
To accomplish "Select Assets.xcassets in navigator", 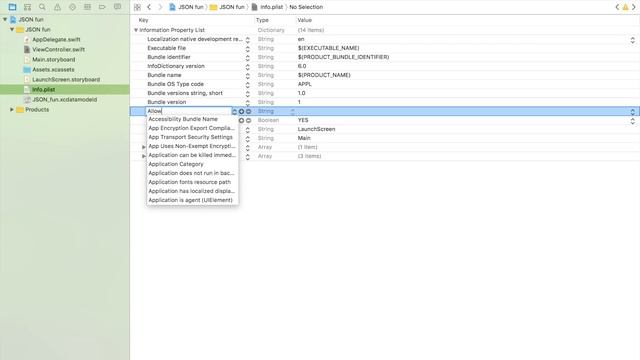I will pyautogui.click(x=53, y=69).
